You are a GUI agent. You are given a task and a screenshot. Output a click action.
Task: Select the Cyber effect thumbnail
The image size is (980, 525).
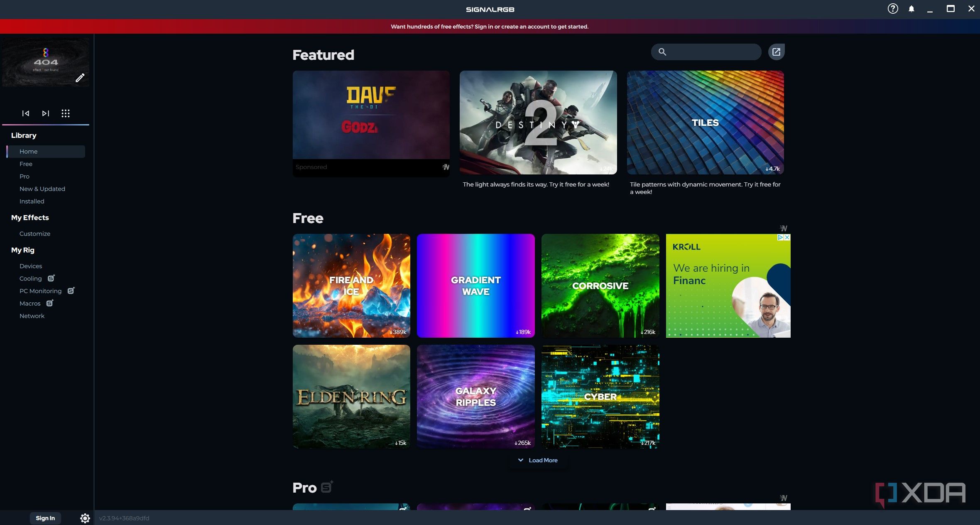600,397
